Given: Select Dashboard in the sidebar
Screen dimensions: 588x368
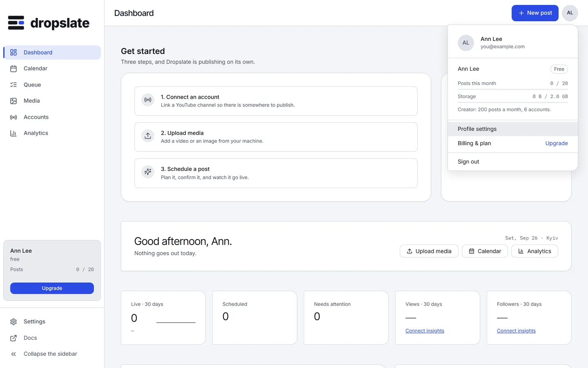Looking at the screenshot, I should pos(52,52).
